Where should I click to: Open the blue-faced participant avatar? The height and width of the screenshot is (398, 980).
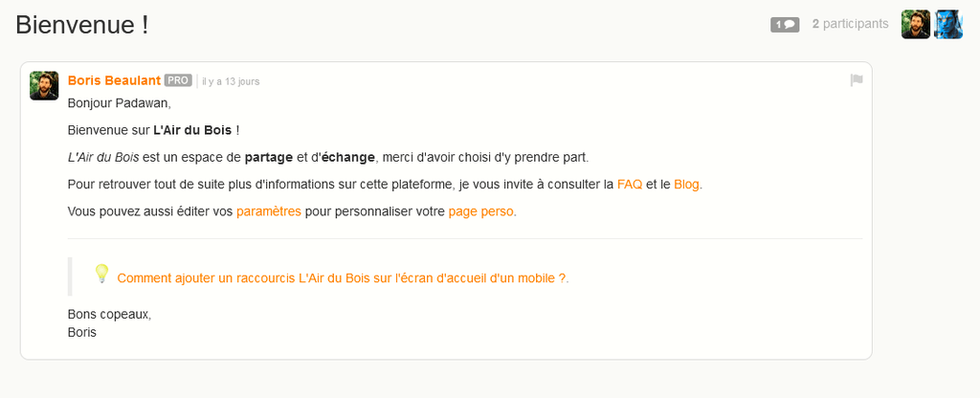948,24
